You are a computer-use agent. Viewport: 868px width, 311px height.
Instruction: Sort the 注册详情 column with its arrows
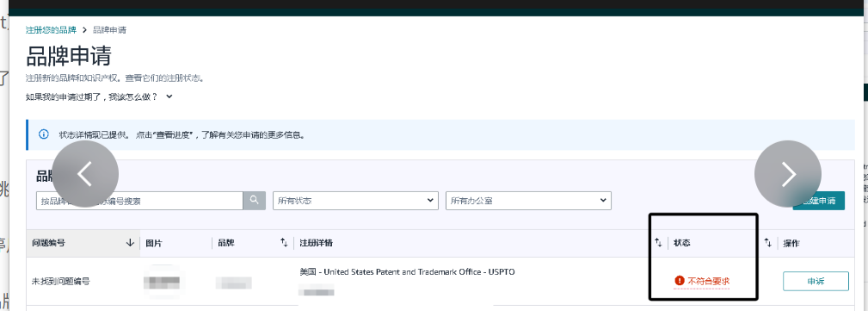(x=658, y=243)
